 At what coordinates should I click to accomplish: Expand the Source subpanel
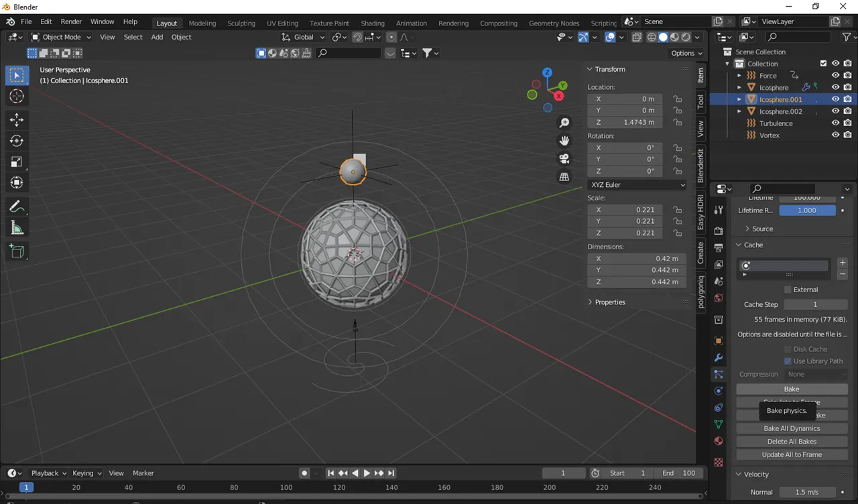759,229
